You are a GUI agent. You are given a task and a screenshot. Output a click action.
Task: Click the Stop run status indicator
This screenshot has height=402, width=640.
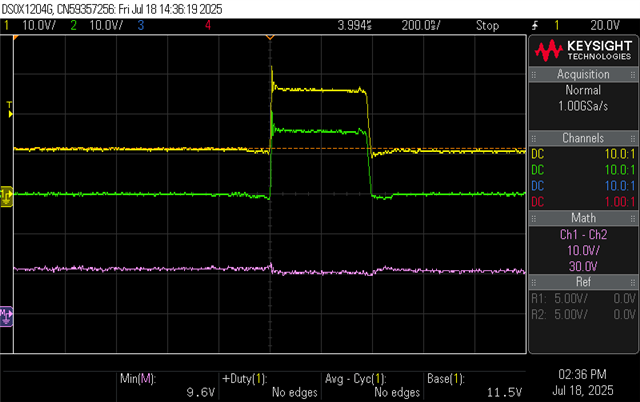[487, 25]
